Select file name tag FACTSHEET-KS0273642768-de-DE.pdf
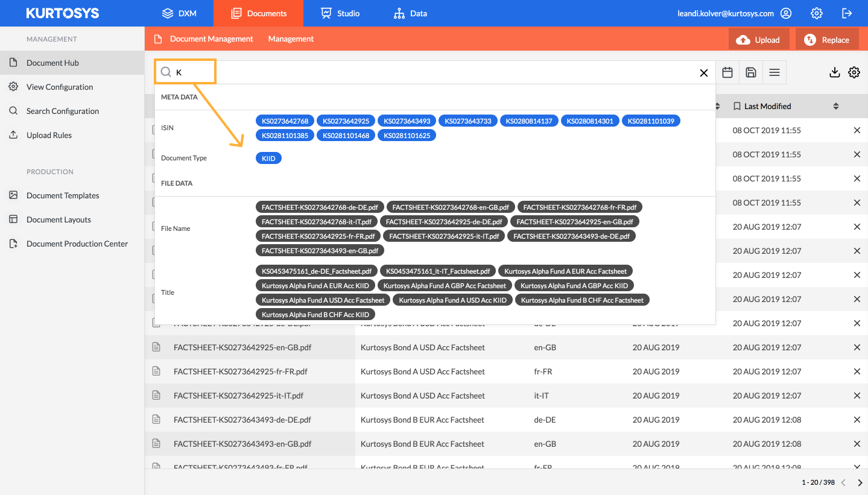The image size is (868, 495). 320,207
